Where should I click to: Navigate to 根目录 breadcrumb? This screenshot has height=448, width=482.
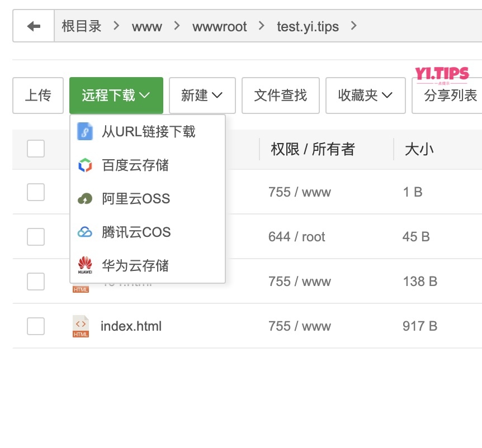coord(82,26)
